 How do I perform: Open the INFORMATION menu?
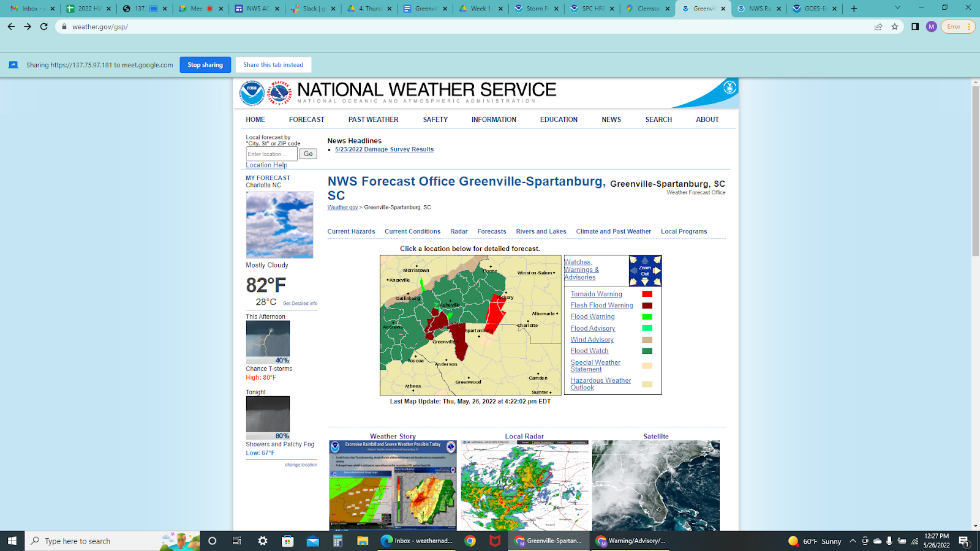coord(494,119)
